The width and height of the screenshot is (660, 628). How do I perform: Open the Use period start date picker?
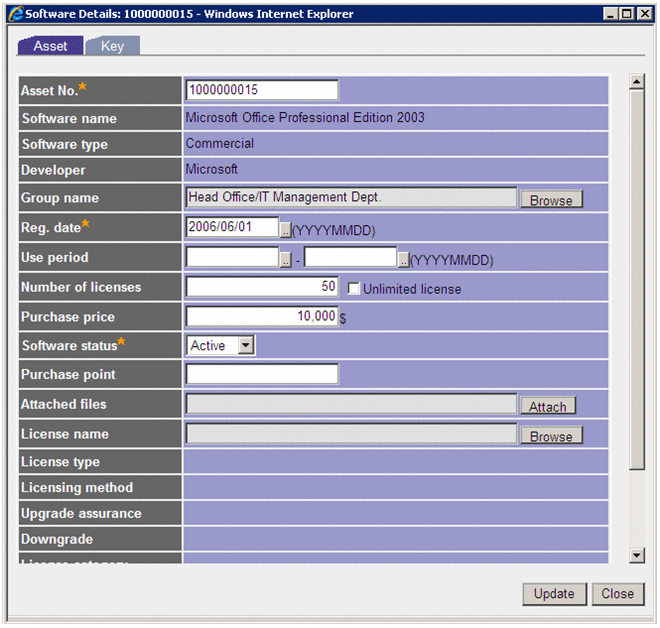tap(285, 260)
